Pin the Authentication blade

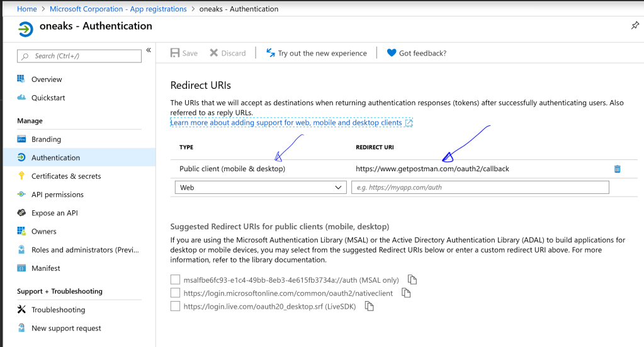coord(635,26)
